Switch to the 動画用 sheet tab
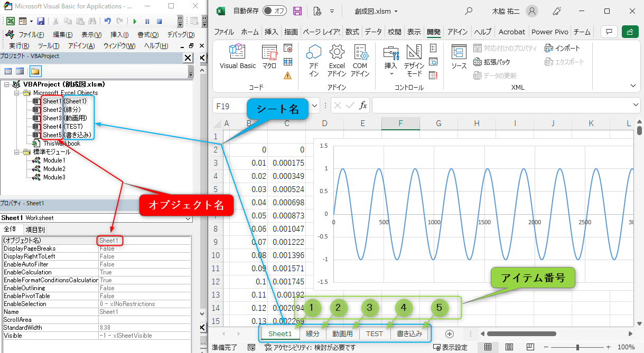The height and width of the screenshot is (353, 644). (x=342, y=333)
